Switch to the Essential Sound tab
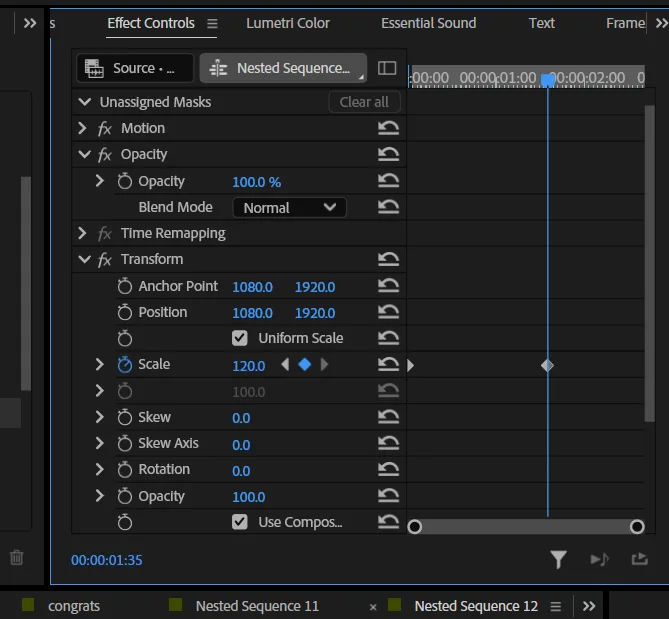This screenshot has width=669, height=619. 428,23
